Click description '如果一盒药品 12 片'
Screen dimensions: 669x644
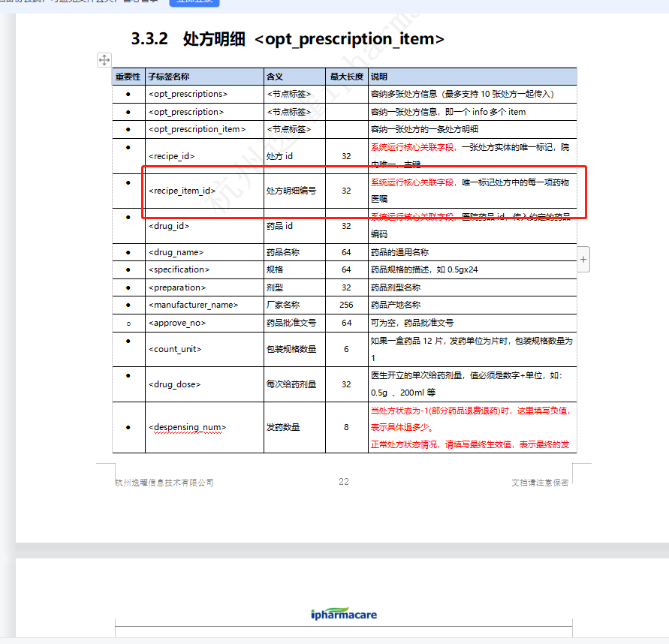click(x=472, y=349)
